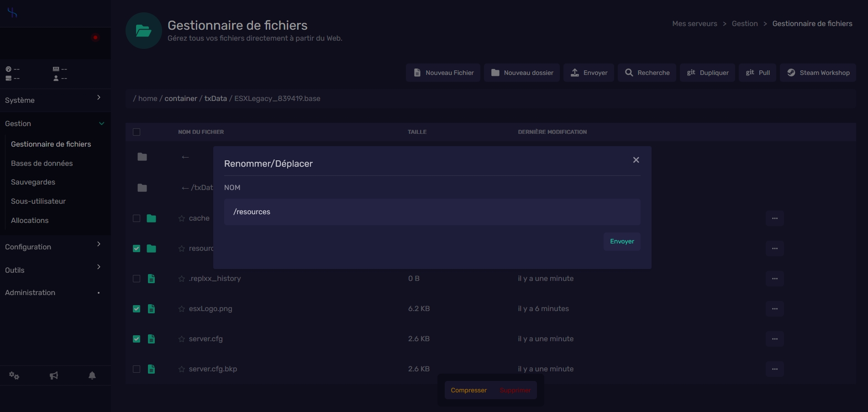Open Sauvegardes in the sidebar
Image resolution: width=868 pixels, height=412 pixels.
click(x=33, y=182)
